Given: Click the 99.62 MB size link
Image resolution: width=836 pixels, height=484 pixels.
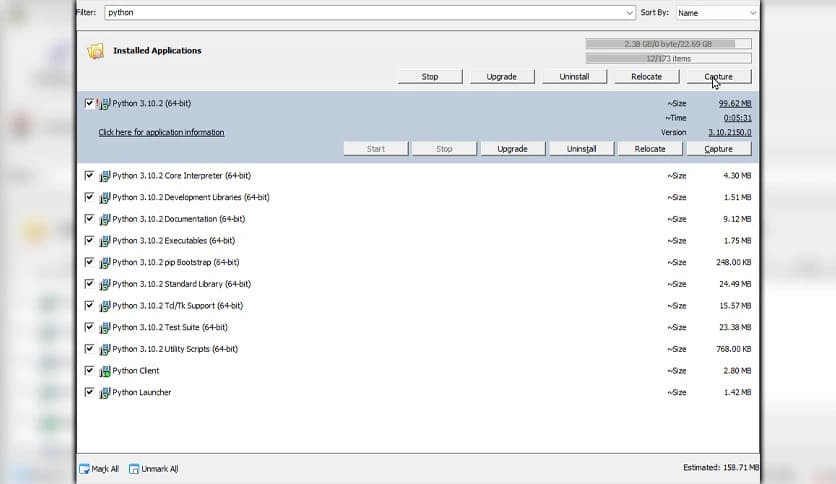Looking at the screenshot, I should click(x=735, y=103).
